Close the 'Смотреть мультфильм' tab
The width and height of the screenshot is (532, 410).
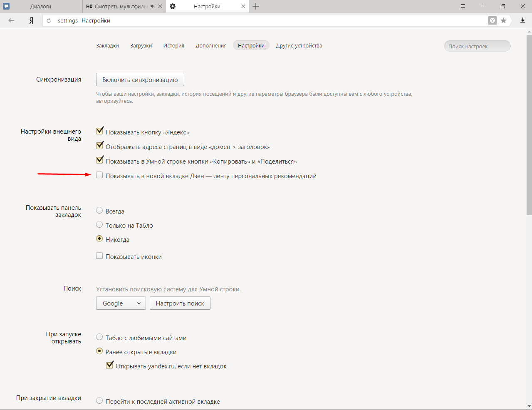(160, 6)
